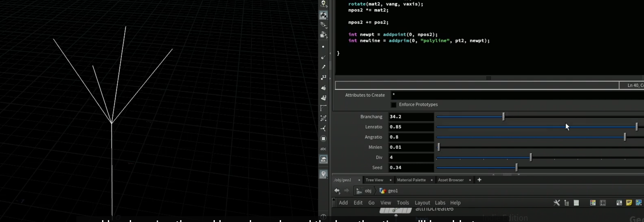The height and width of the screenshot is (222, 644).
Task: Open the Edit menu
Action: point(358,203)
